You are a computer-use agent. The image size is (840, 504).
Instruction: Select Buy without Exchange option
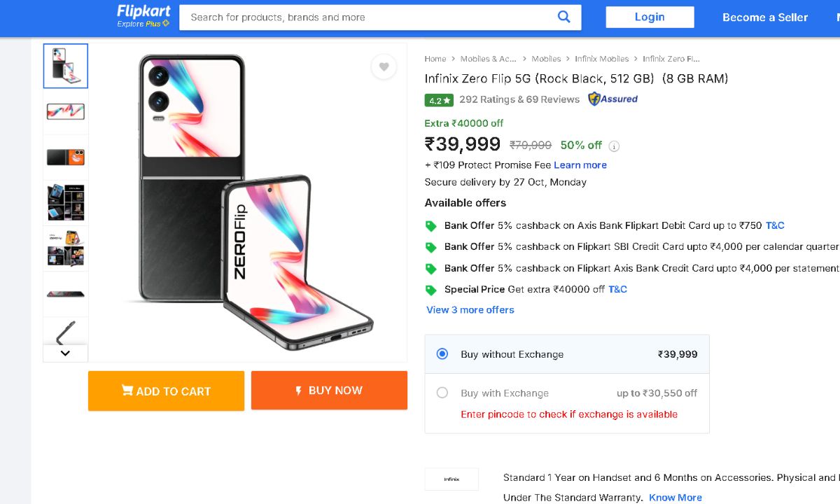point(442,354)
